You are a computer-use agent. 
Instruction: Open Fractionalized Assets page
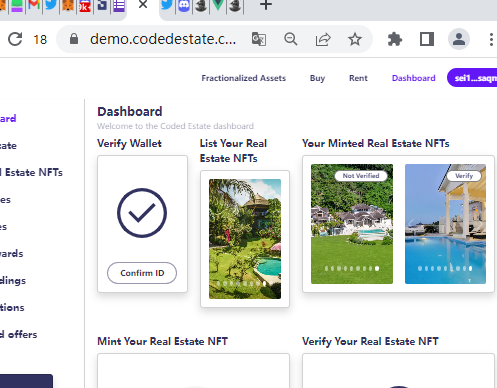click(x=244, y=78)
